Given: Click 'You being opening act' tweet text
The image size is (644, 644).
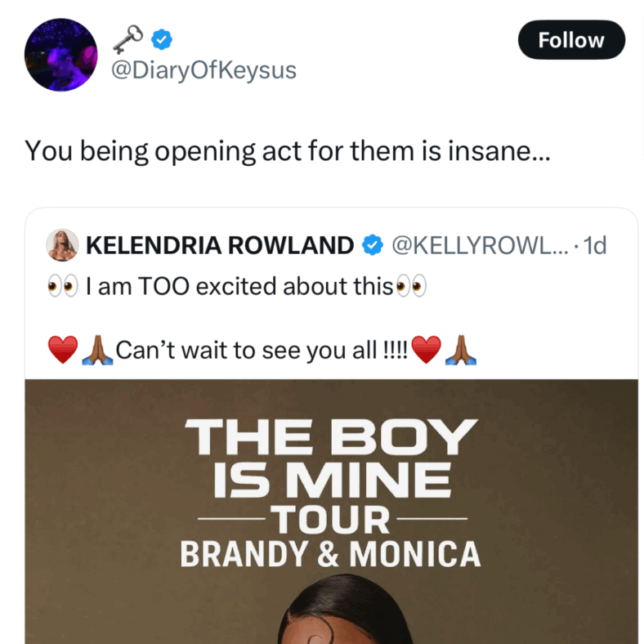Looking at the screenshot, I should pos(288,151).
